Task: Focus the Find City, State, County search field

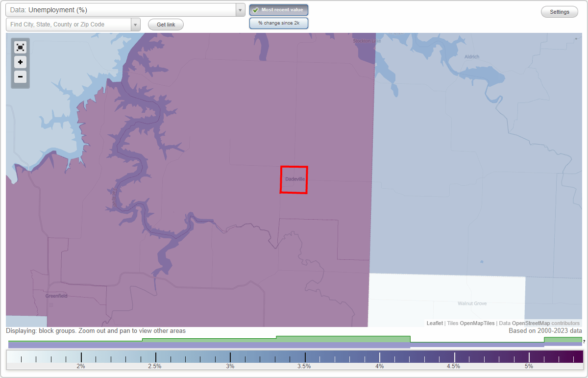Action: click(x=69, y=25)
